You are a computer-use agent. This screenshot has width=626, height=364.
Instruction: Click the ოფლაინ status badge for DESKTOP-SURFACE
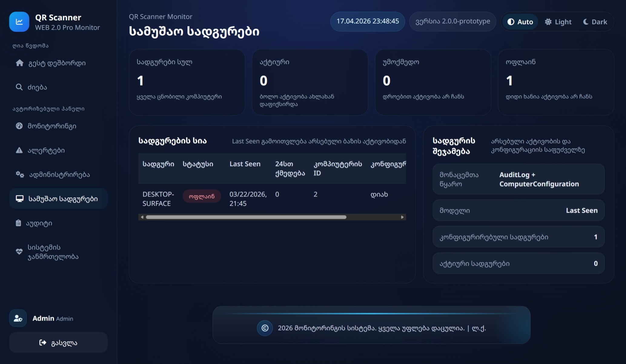[x=202, y=196]
